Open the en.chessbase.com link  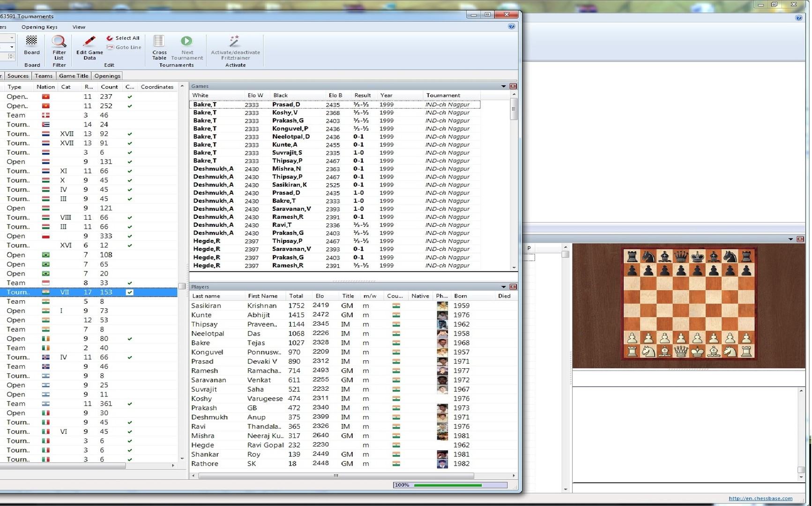point(760,499)
